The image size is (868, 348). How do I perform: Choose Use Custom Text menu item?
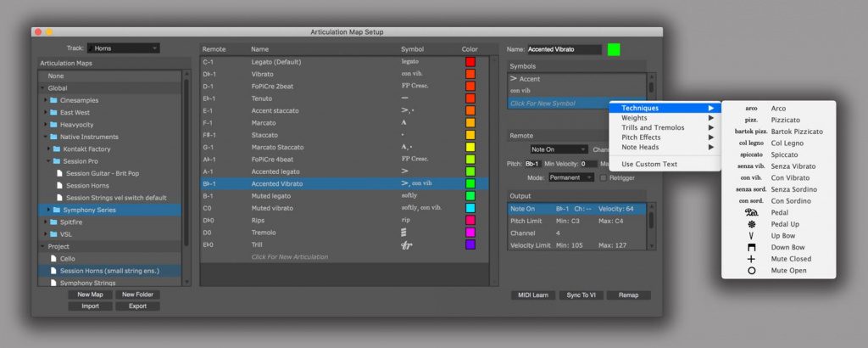pyautogui.click(x=665, y=164)
